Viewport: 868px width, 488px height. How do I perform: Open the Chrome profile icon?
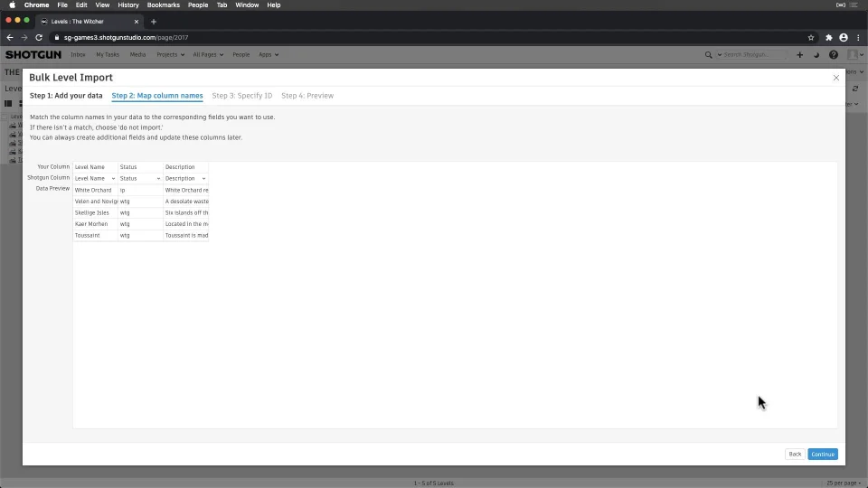(843, 38)
